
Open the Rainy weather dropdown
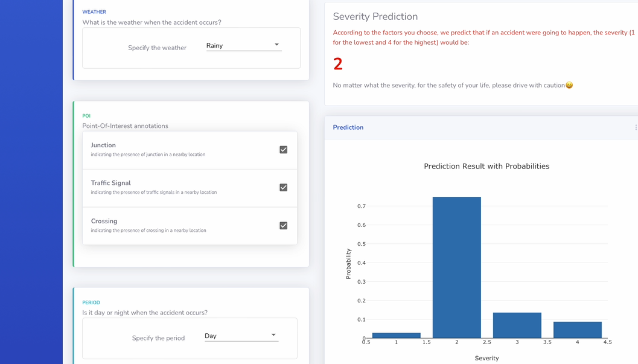(x=243, y=46)
